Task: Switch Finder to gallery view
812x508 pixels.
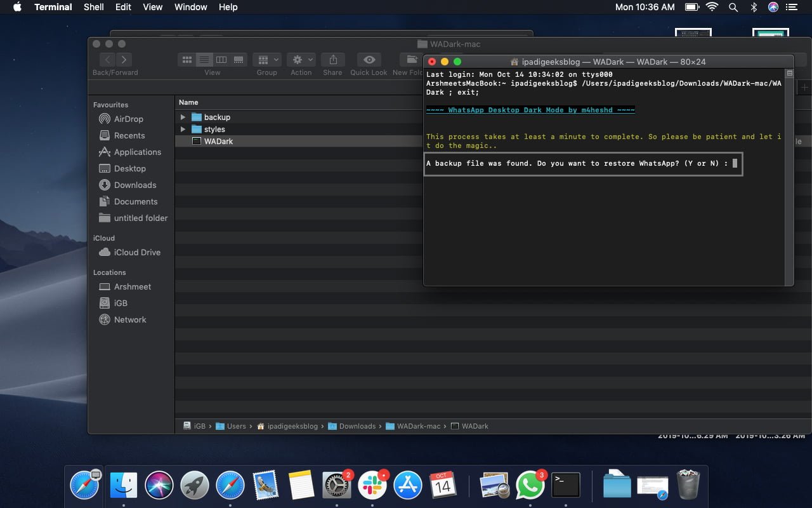Action: coord(238,60)
